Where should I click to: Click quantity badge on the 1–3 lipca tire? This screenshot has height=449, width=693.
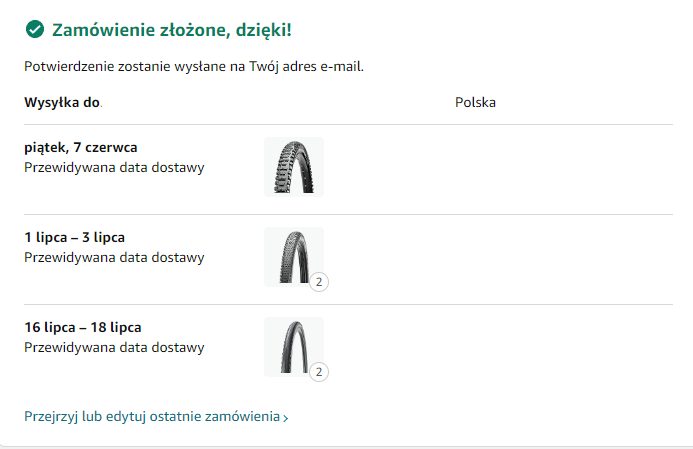click(318, 282)
